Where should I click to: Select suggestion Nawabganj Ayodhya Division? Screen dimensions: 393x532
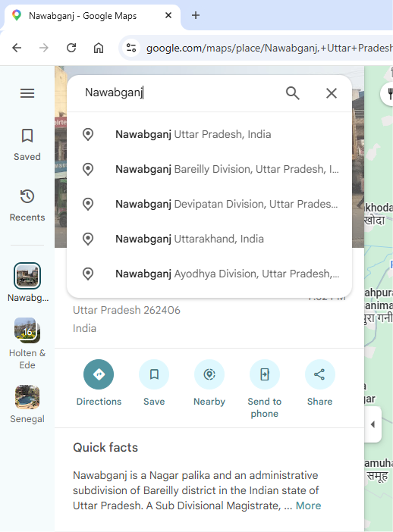coord(209,274)
